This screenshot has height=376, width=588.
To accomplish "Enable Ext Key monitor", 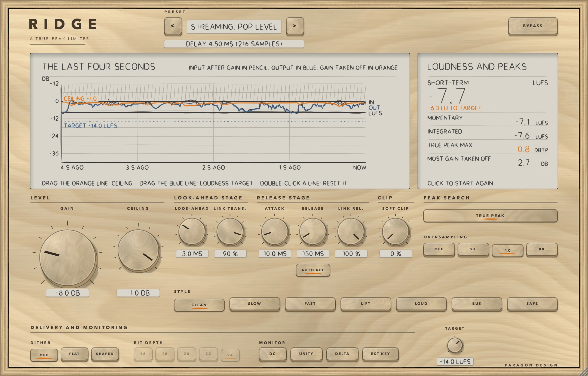I will pyautogui.click(x=380, y=354).
